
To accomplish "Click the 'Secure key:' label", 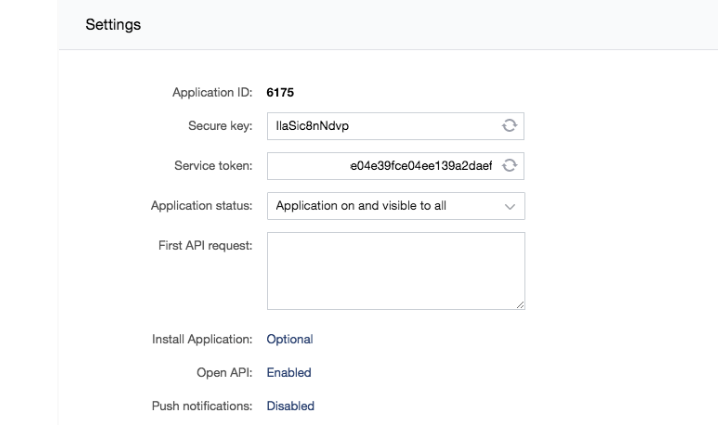I will (220, 126).
